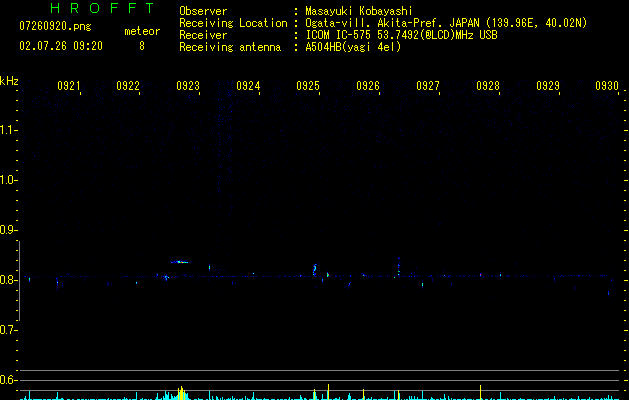Click the 0927 time marker
The width and height of the screenshot is (629, 400).
pos(428,86)
